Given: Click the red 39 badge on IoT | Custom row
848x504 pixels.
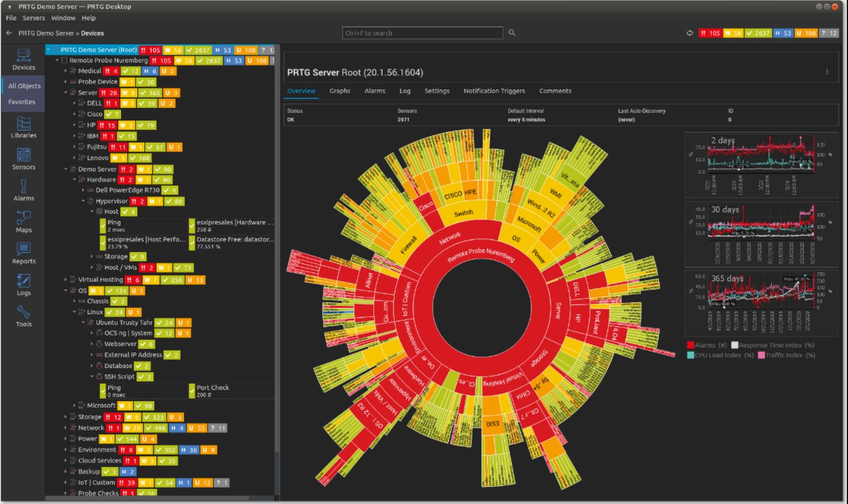Looking at the screenshot, I should 126,483.
